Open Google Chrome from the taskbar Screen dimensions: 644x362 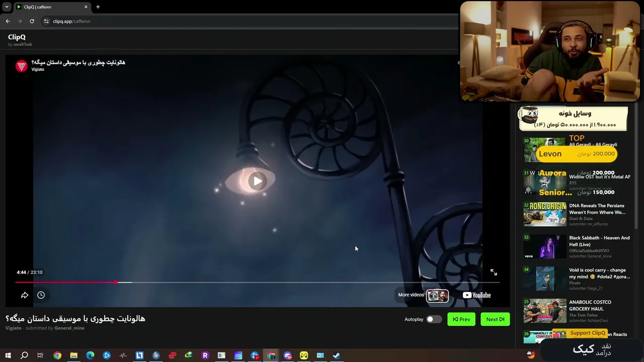click(x=57, y=355)
